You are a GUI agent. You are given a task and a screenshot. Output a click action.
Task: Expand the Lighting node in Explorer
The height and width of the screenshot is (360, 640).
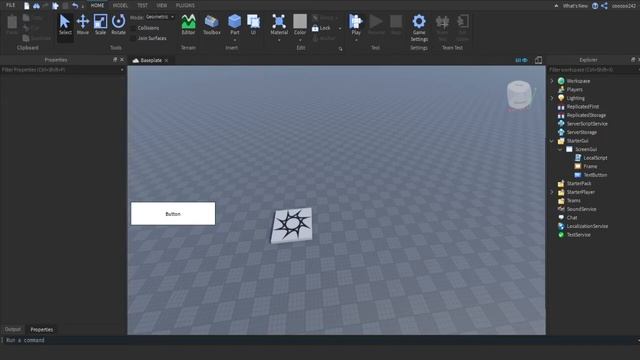(x=552, y=98)
